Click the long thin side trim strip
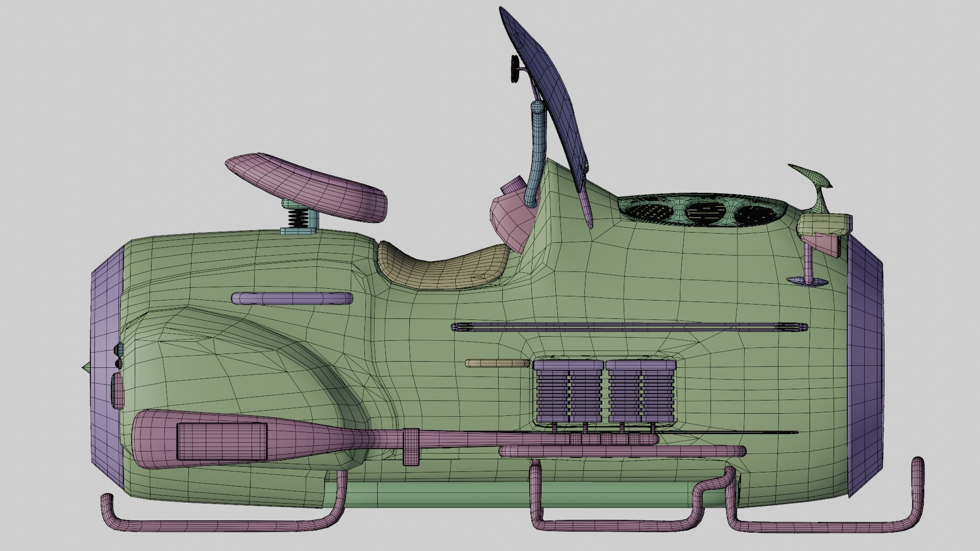980x551 pixels. click(629, 327)
